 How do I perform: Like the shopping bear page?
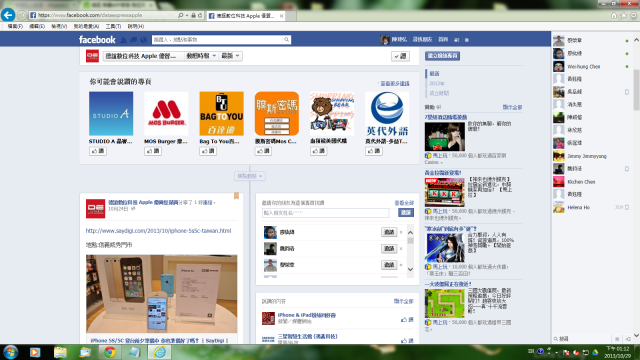(x=318, y=151)
